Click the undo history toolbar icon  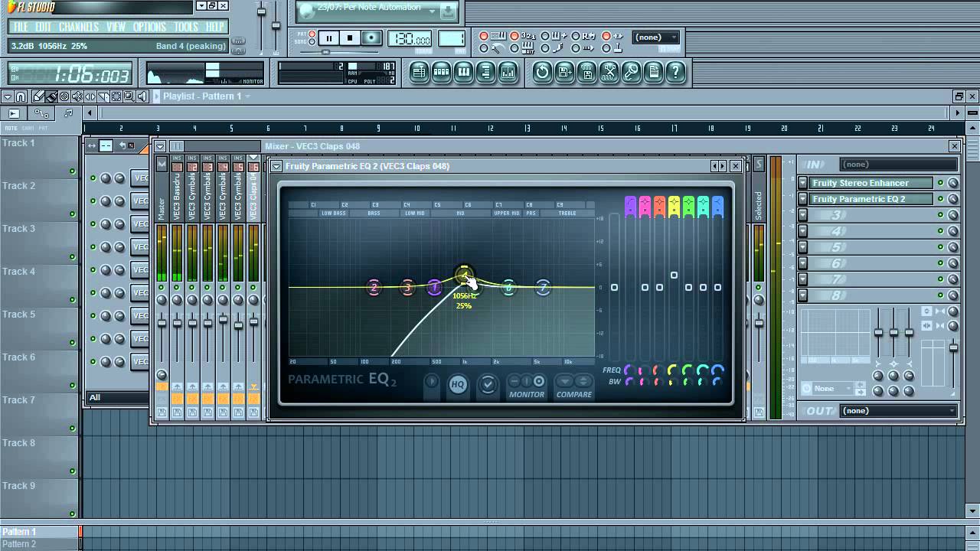pyautogui.click(x=542, y=73)
